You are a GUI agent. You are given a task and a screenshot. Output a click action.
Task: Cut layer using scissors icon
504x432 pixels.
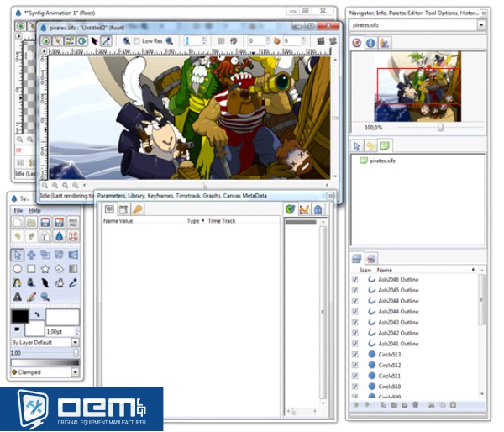[x=432, y=405]
